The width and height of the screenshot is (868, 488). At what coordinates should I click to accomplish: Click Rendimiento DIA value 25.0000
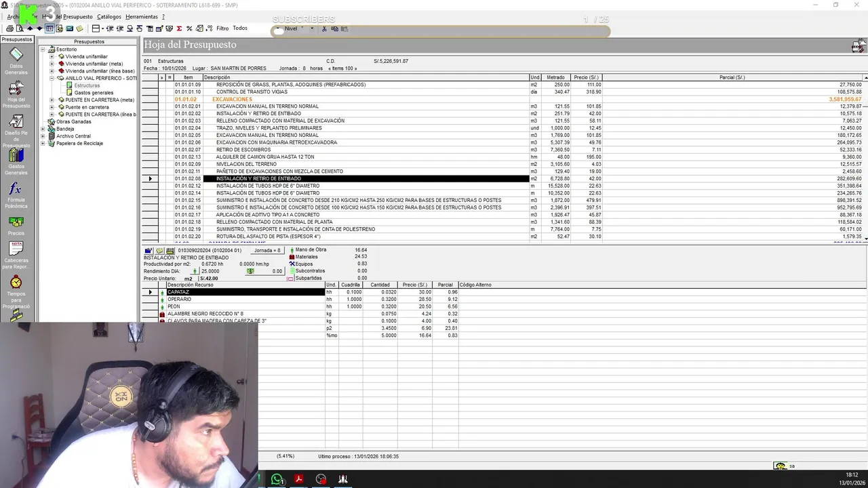[210, 271]
